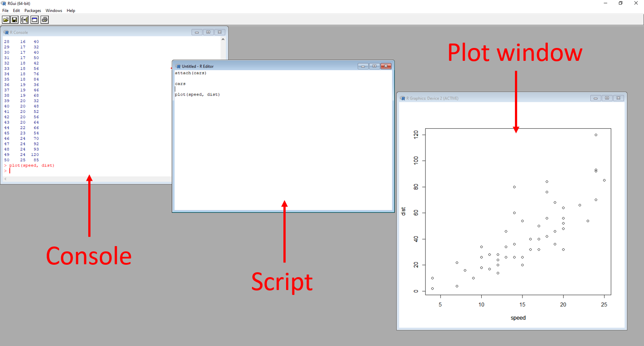The image size is (644, 346).
Task: Close the R Graphics Device 2 window
Action: [x=619, y=98]
